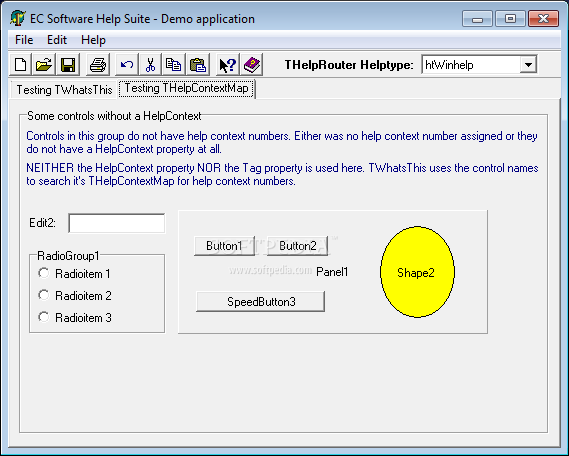The width and height of the screenshot is (569, 456).
Task: Switch to Testing TWhatsThis tab
Action: pyautogui.click(x=64, y=90)
